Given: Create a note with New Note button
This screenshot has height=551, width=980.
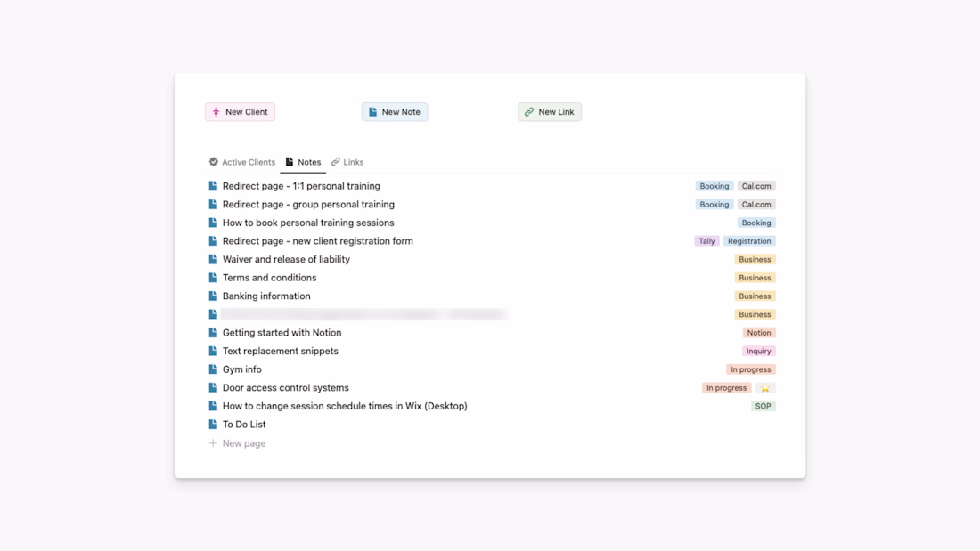Looking at the screenshot, I should point(395,112).
